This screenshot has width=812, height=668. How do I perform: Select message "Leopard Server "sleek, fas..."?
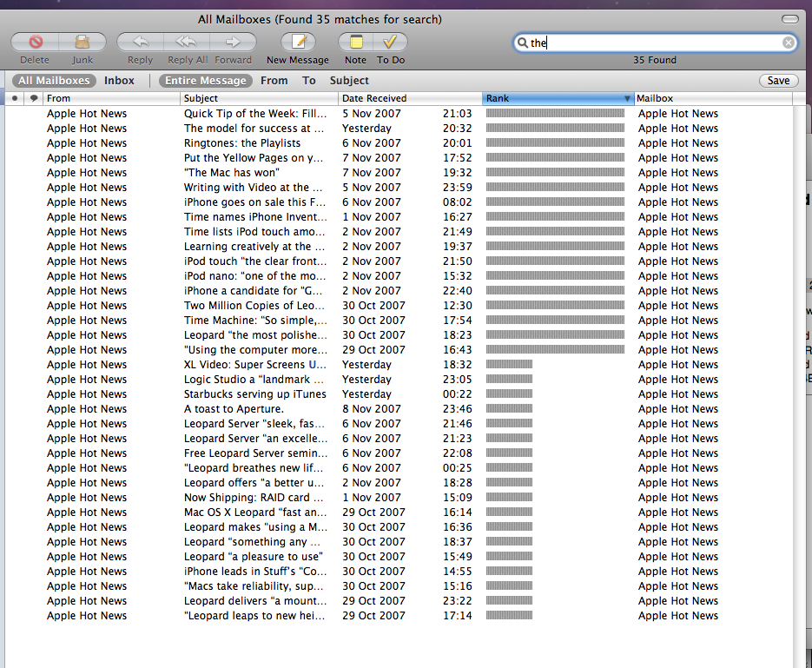point(399,424)
